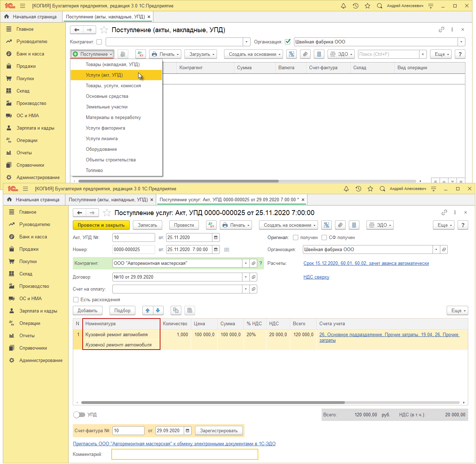Viewport: 476px width, 464px height.
Task: Check the СФ получен checkbox
Action: tap(324, 237)
